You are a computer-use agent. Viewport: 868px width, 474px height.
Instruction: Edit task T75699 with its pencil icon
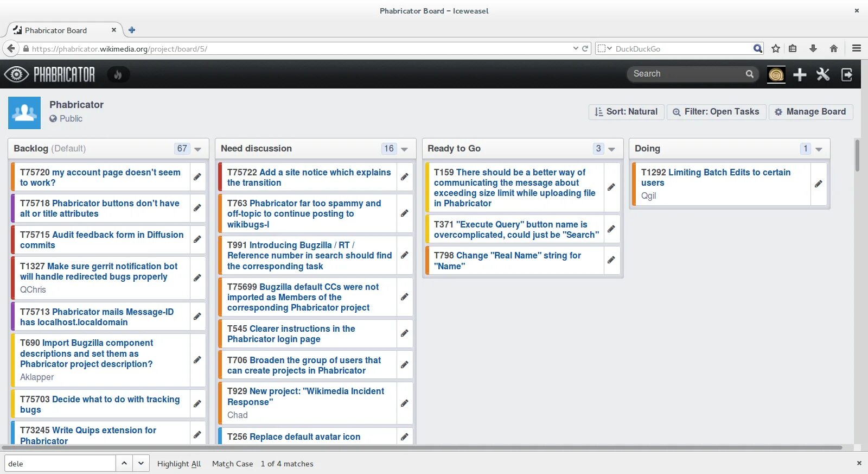[405, 297]
